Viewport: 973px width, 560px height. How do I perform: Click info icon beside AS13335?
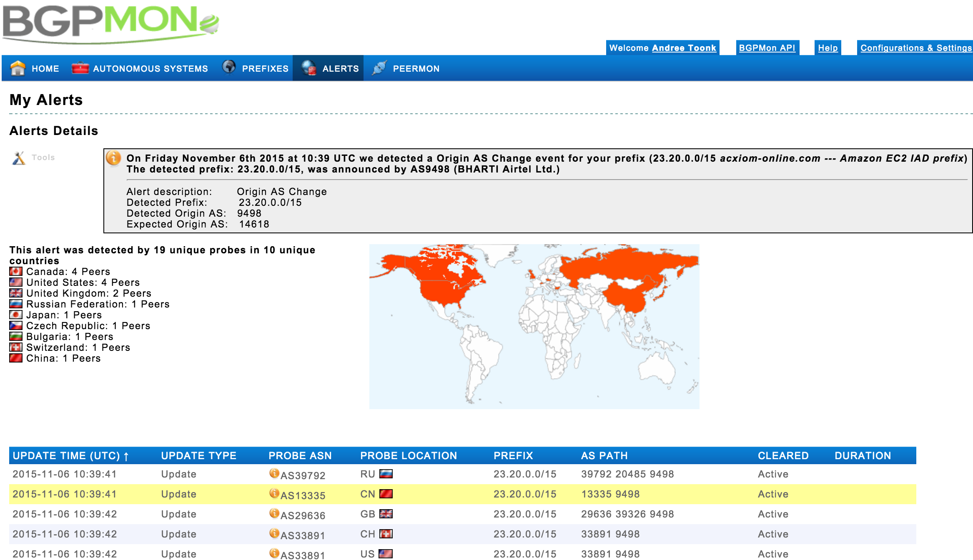pyautogui.click(x=274, y=493)
